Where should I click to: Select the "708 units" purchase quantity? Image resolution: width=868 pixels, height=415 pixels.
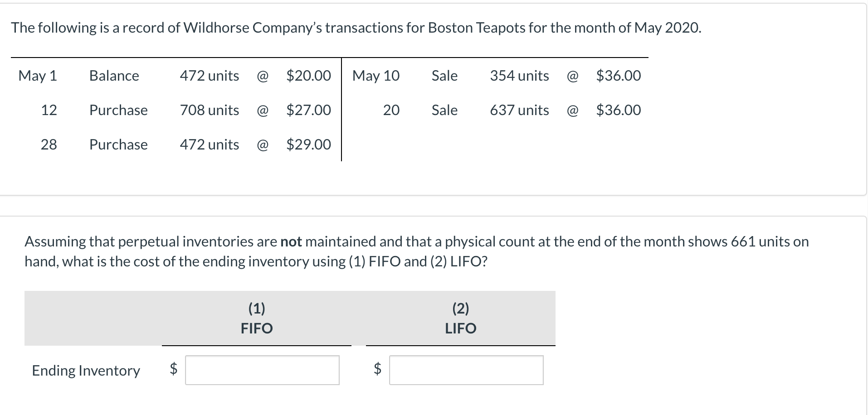click(x=210, y=110)
